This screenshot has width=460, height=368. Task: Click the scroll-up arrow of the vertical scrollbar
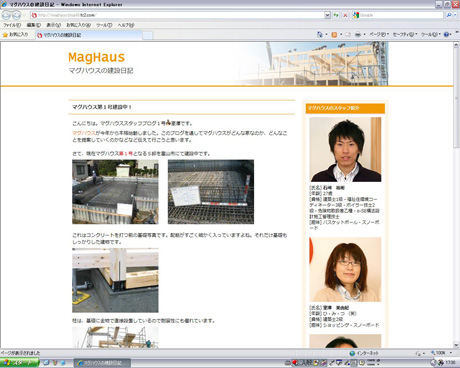tap(456, 45)
